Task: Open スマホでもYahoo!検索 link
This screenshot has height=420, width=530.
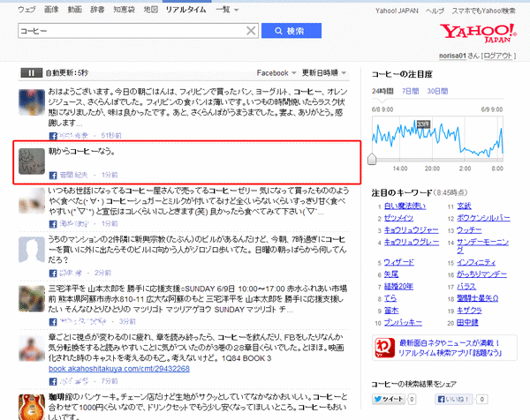Action: tap(483, 11)
